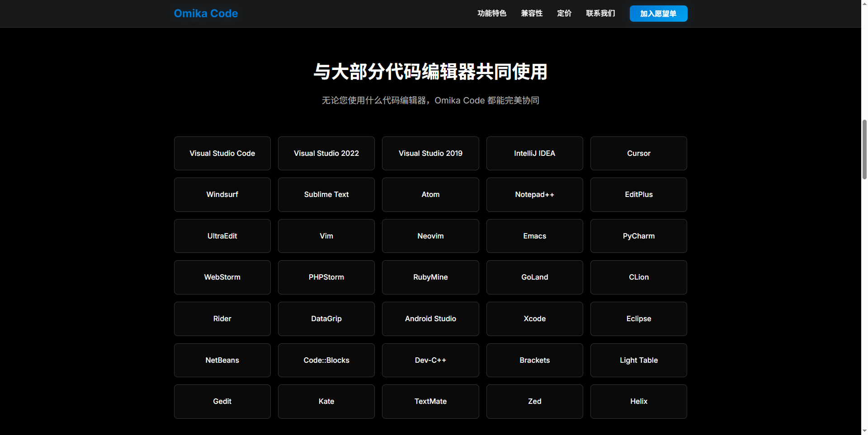Screen dimensions: 868x435
Task: Select the Zed editor card
Action: 534,402
